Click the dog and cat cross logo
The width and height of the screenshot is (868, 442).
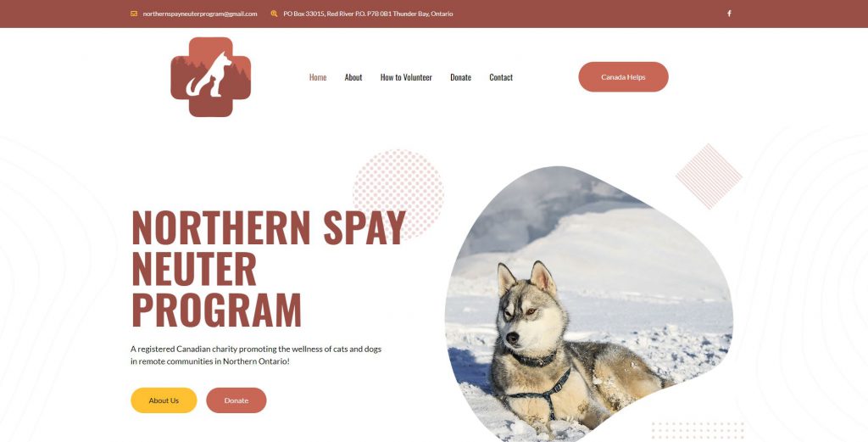point(211,77)
